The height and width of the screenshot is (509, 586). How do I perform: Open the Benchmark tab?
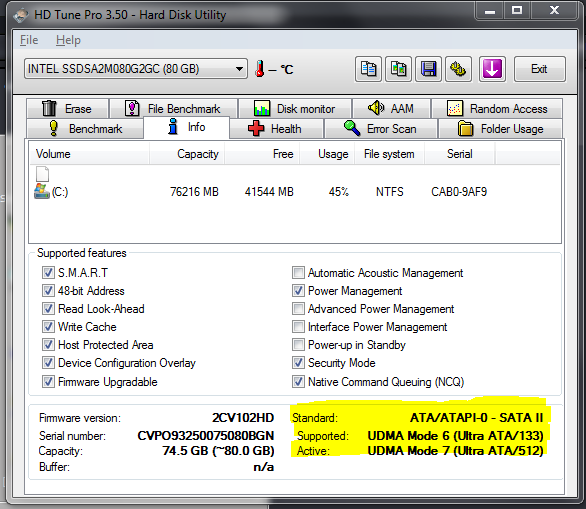click(x=85, y=129)
